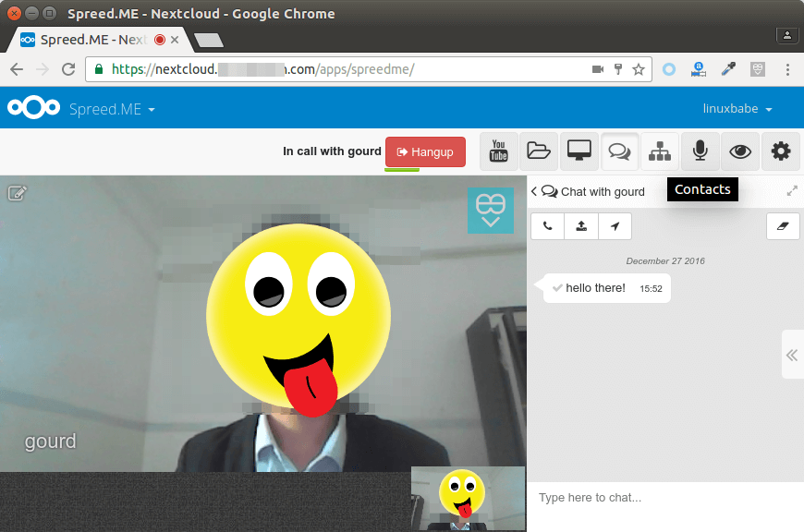This screenshot has width=804, height=532.
Task: Go back from Chat with gourd
Action: click(534, 191)
